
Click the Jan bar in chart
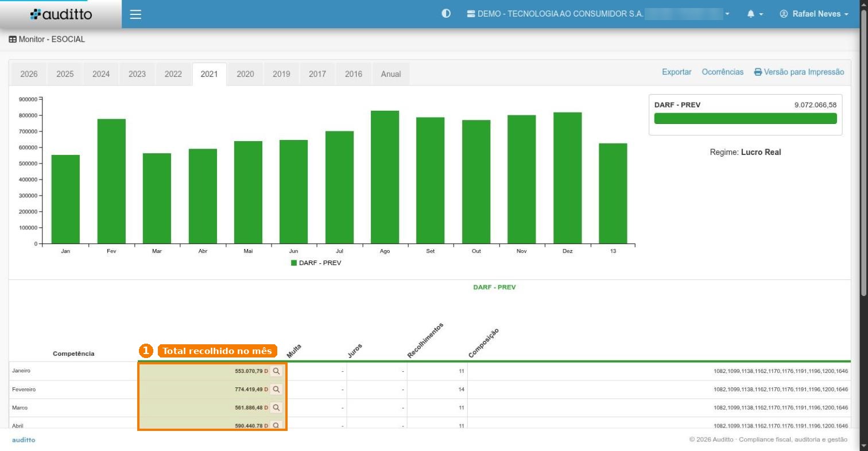pos(65,199)
